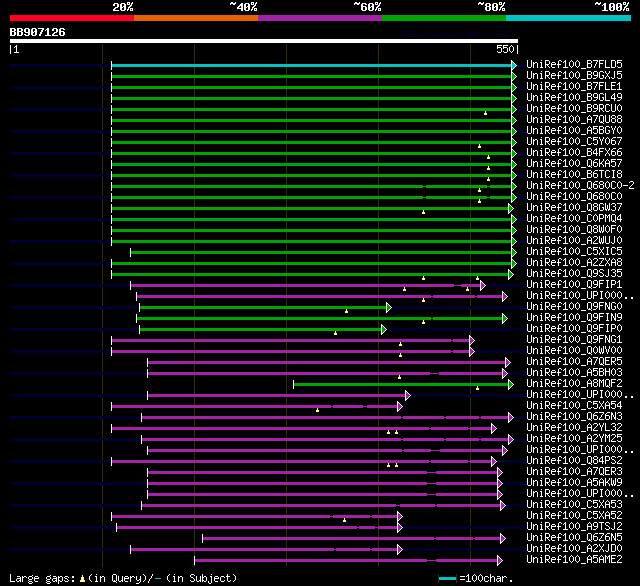The image size is (640, 586).
Task: Select the UniRef100_Q84PS2 label
Action: 574,461
